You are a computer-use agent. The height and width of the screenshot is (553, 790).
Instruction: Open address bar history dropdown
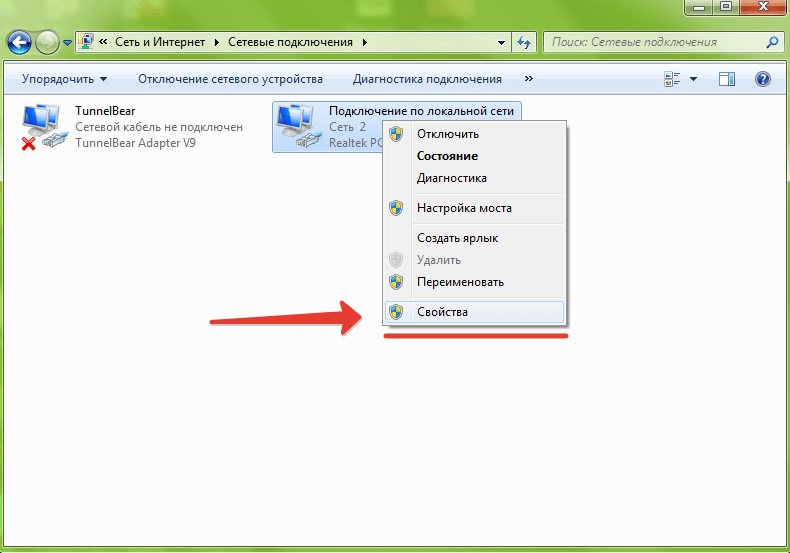501,42
